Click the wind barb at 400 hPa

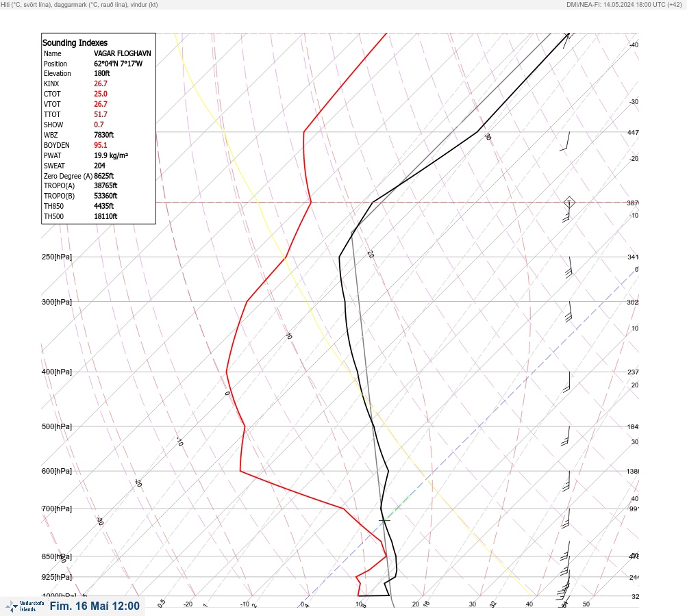pyautogui.click(x=569, y=382)
